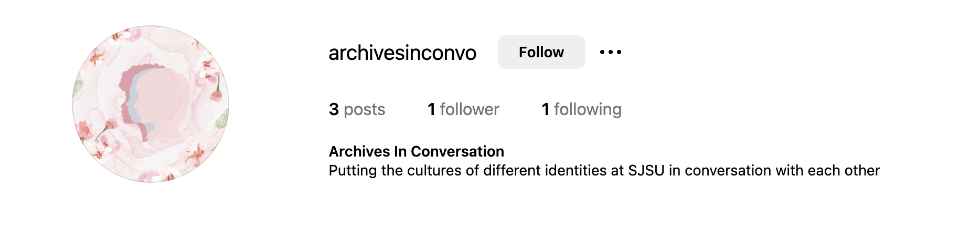Screen dimensions: 980x228
Task: Select the archivesinconvo username heading
Action: 402,53
